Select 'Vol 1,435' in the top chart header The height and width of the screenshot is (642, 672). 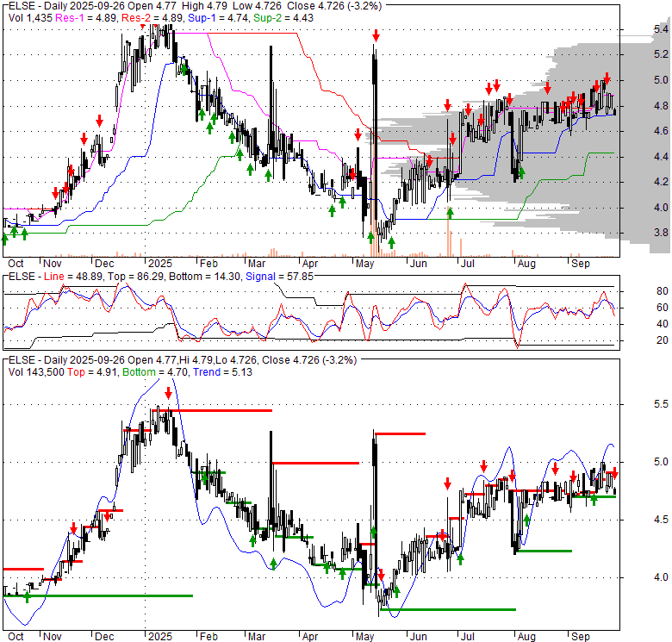pyautogui.click(x=30, y=18)
